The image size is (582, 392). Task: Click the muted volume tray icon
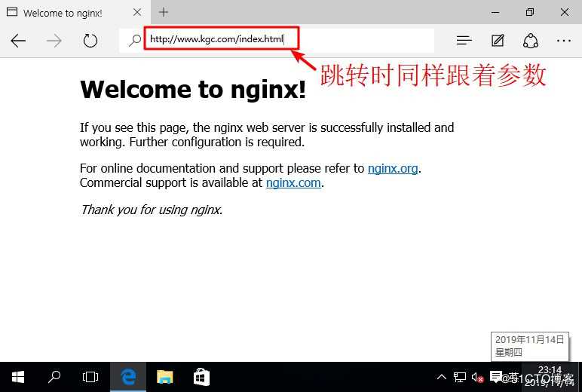tap(477, 378)
